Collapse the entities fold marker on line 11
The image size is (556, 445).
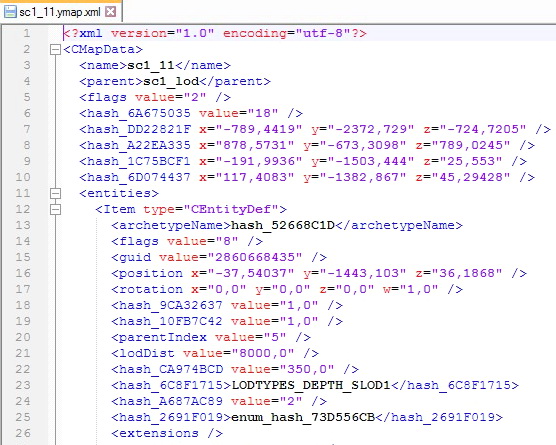tap(55, 193)
